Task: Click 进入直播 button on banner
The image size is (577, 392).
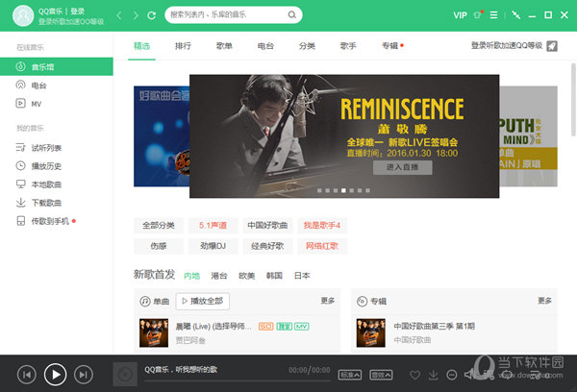Action: 402,167
